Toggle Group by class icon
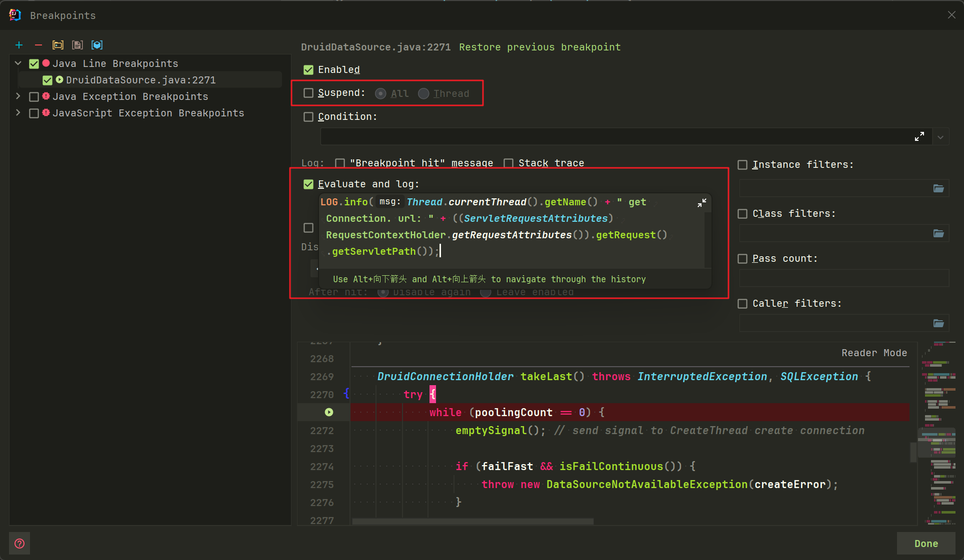 click(x=97, y=45)
